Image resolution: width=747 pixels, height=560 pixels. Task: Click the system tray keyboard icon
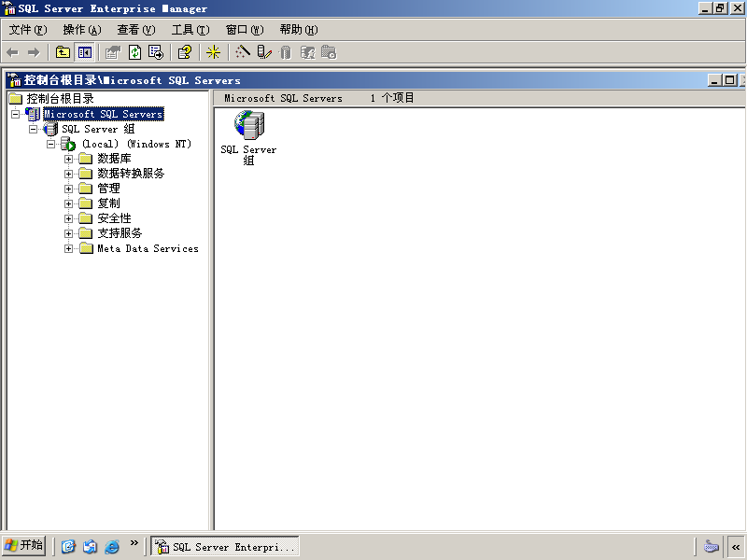[x=712, y=546]
